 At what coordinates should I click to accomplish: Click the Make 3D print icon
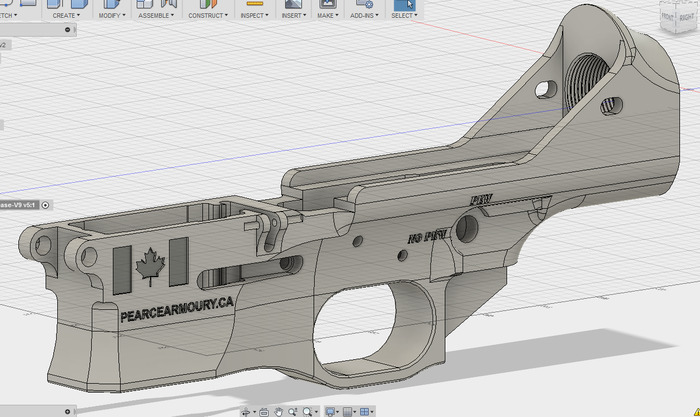(327, 4)
